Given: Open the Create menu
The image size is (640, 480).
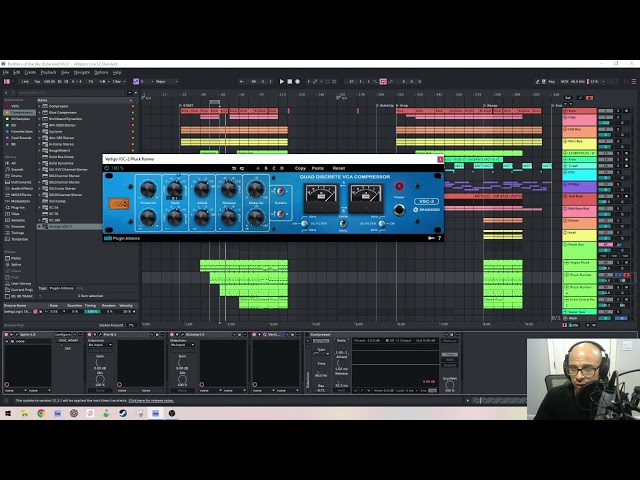Looking at the screenshot, I should [30, 72].
